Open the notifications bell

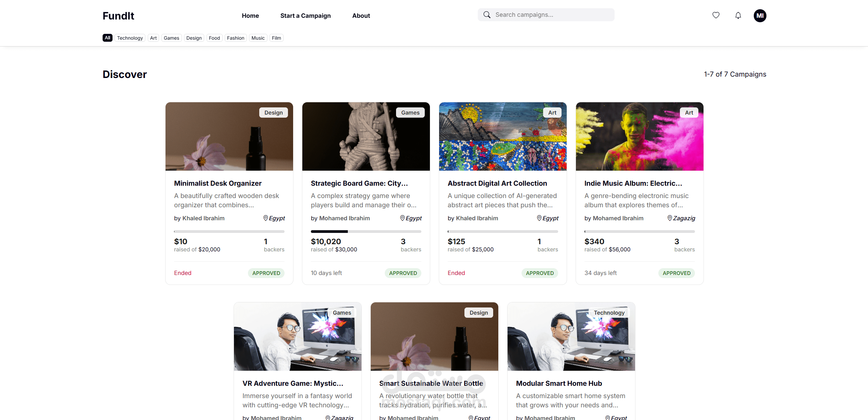tap(738, 15)
